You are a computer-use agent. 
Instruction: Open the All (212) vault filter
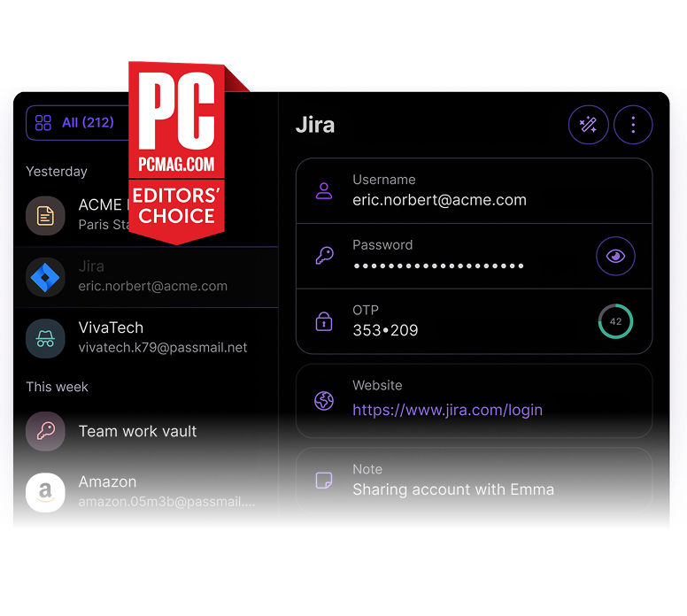[x=88, y=123]
